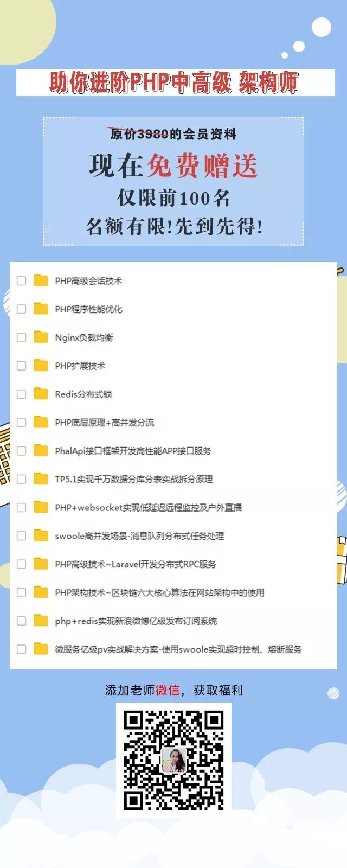The image size is (347, 868).
Task: Check the box for Redis分布式锁
Action: click(22, 394)
